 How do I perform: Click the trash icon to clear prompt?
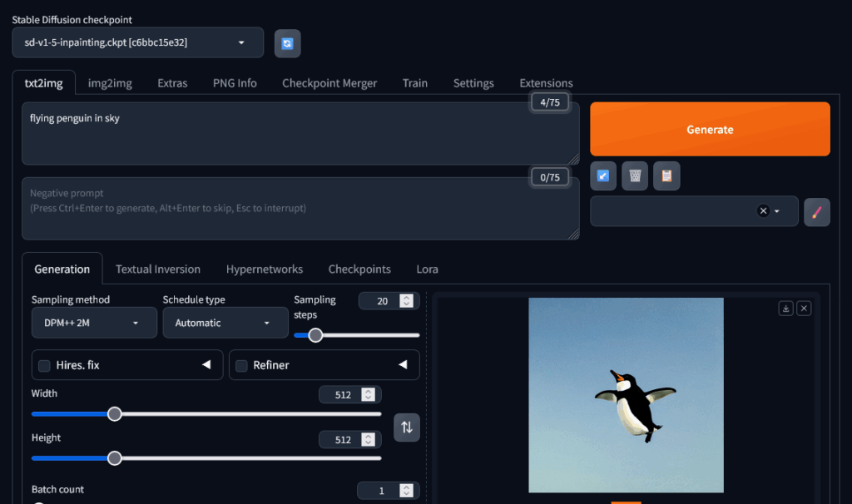[x=635, y=175]
